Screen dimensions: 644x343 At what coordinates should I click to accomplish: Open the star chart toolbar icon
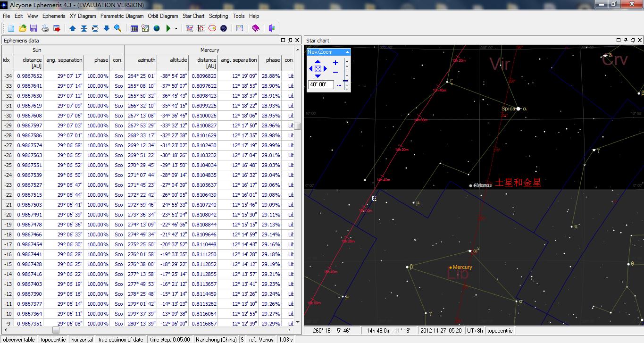tap(224, 28)
